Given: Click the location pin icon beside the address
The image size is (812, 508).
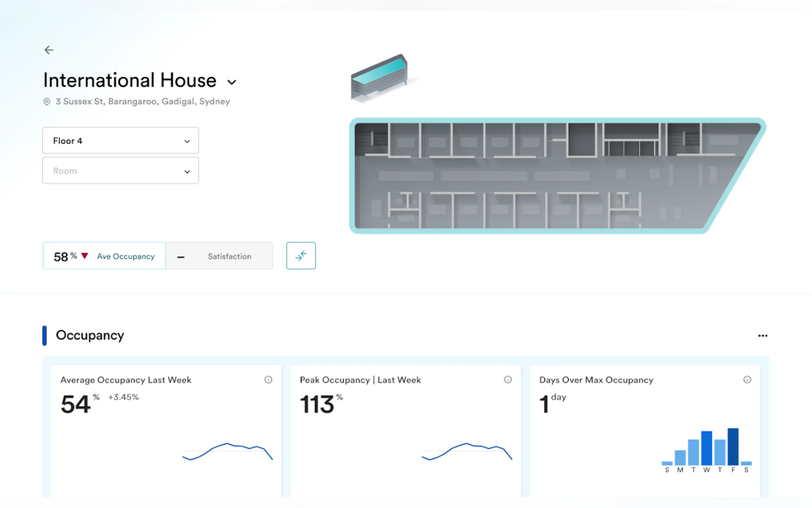Looking at the screenshot, I should (x=47, y=101).
